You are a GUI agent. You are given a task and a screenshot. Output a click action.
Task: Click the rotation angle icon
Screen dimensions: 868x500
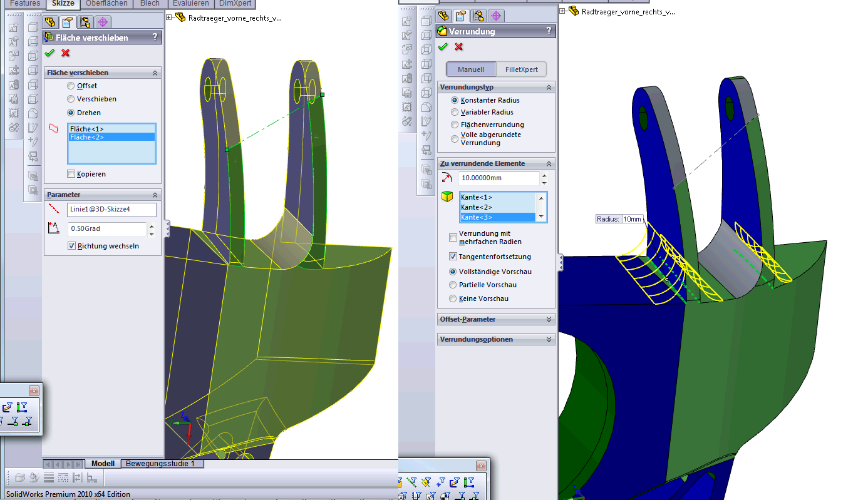point(53,228)
